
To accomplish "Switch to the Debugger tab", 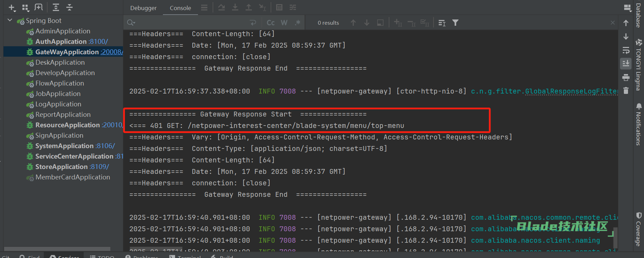I will (x=143, y=8).
